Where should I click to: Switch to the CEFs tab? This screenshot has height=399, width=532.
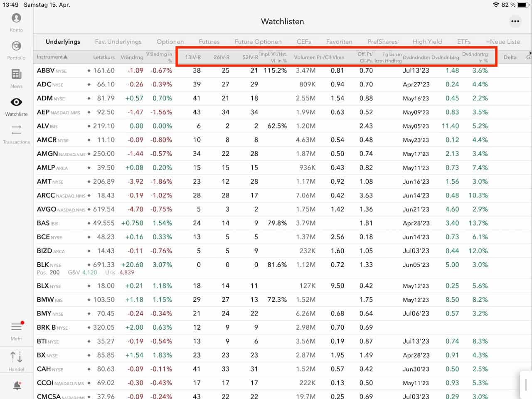point(304,42)
